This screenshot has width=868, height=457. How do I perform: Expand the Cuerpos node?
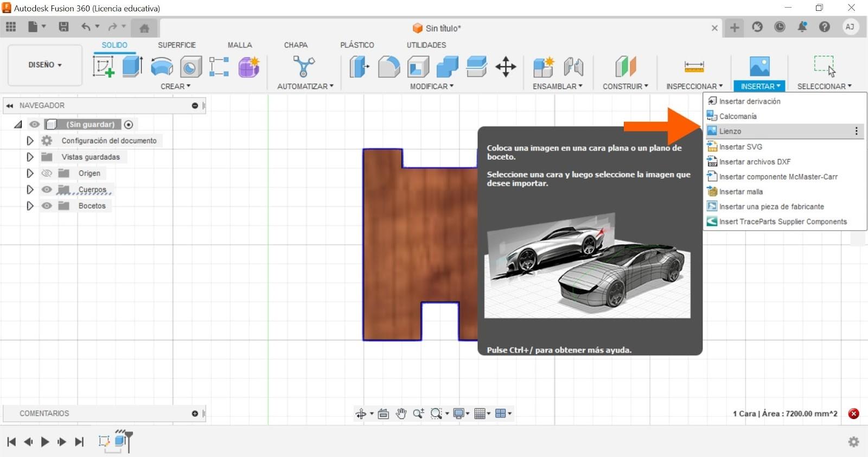[x=30, y=189]
